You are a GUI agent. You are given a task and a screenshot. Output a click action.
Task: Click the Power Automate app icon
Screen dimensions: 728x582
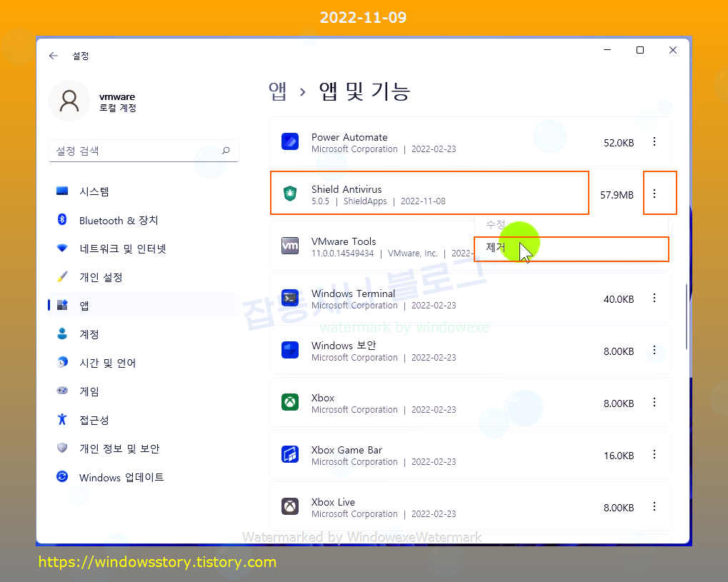click(290, 141)
